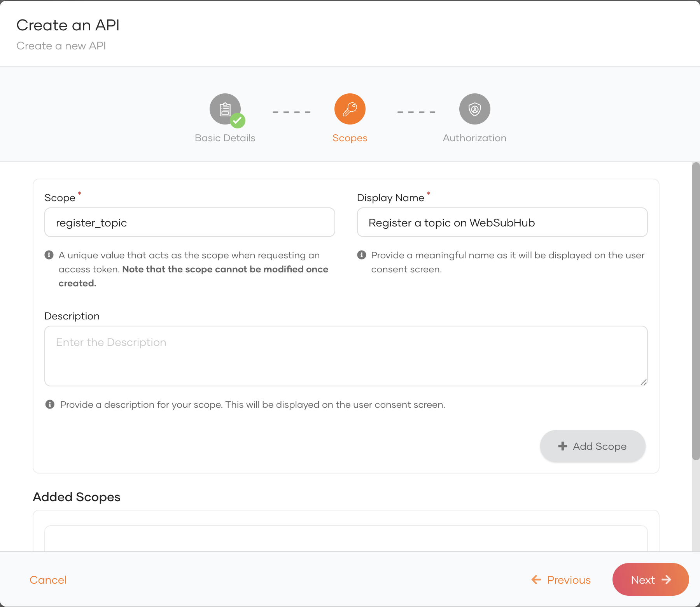Select the Scopes step label
700x607 pixels.
(x=350, y=138)
